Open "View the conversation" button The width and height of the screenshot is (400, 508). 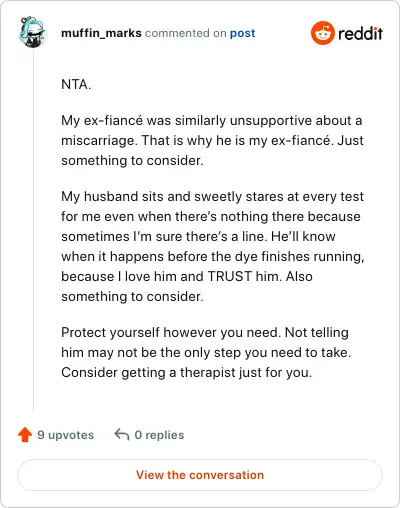pyautogui.click(x=200, y=475)
